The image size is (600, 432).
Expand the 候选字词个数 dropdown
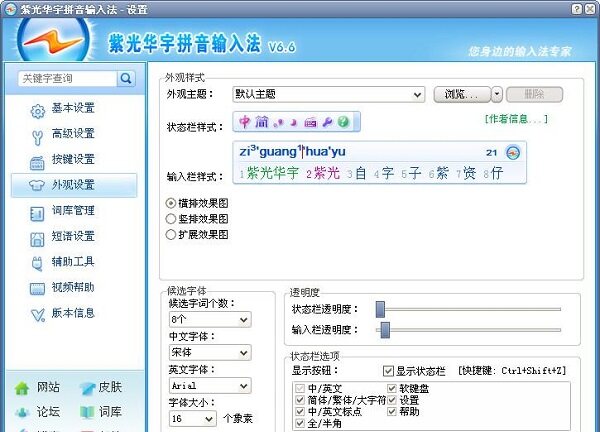[x=210, y=319]
